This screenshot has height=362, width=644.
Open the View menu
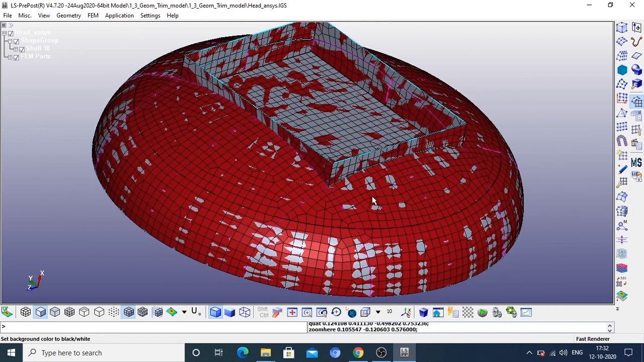(x=44, y=16)
